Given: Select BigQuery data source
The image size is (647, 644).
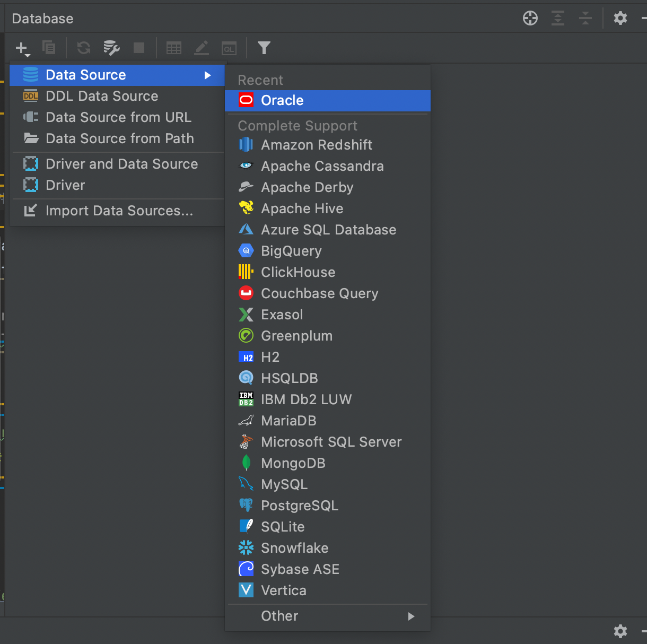Looking at the screenshot, I should (x=328, y=251).
